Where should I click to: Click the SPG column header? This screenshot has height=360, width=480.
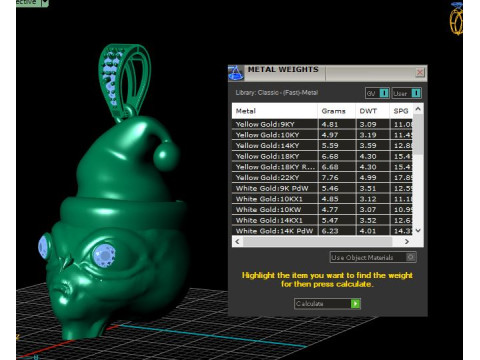tap(401, 111)
